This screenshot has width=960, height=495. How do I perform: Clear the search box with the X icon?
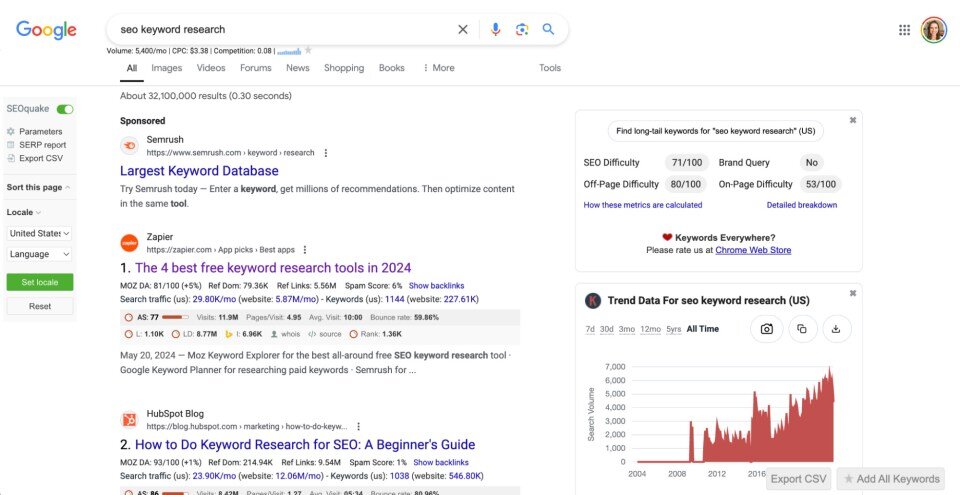(x=463, y=29)
